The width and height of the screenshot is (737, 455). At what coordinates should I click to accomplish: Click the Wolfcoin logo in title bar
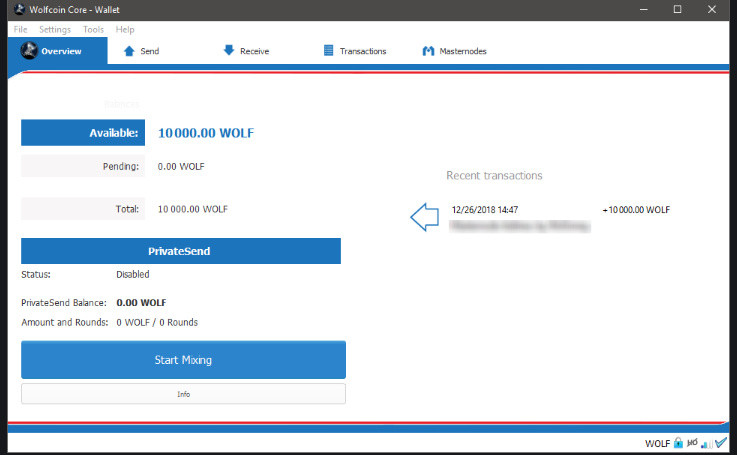point(19,9)
